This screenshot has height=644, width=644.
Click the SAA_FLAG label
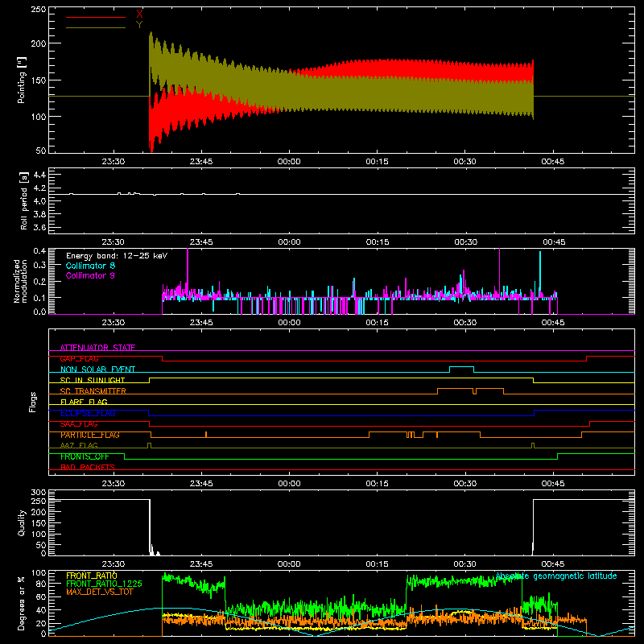pos(79,424)
